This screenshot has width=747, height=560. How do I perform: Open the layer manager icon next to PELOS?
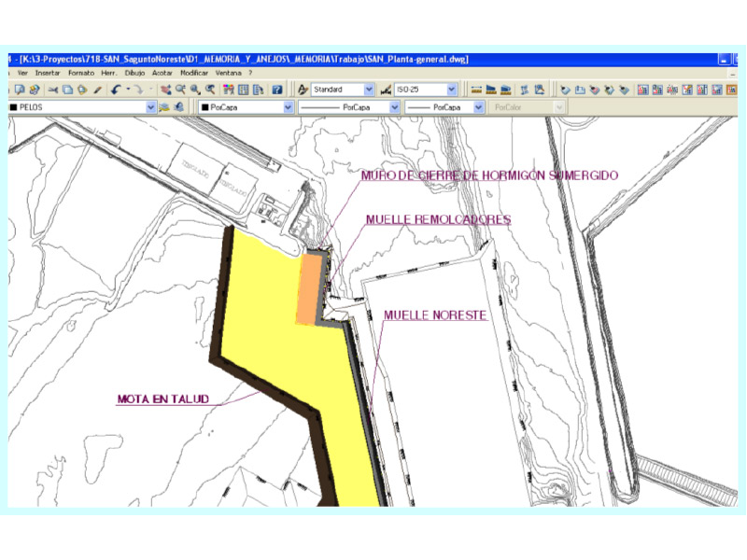coord(164,107)
